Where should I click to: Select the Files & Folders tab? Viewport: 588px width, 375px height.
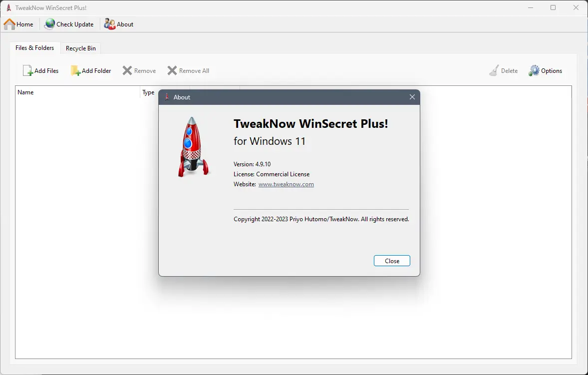point(34,47)
